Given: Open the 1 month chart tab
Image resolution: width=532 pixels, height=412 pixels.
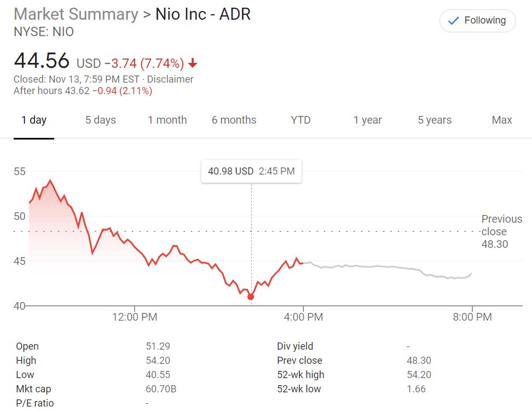Looking at the screenshot, I should (167, 120).
